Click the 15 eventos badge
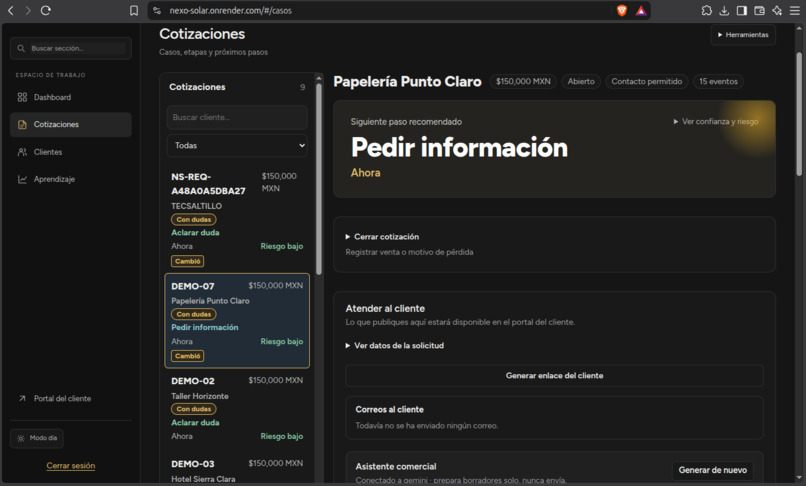Image resolution: width=806 pixels, height=486 pixels. pyautogui.click(x=718, y=81)
